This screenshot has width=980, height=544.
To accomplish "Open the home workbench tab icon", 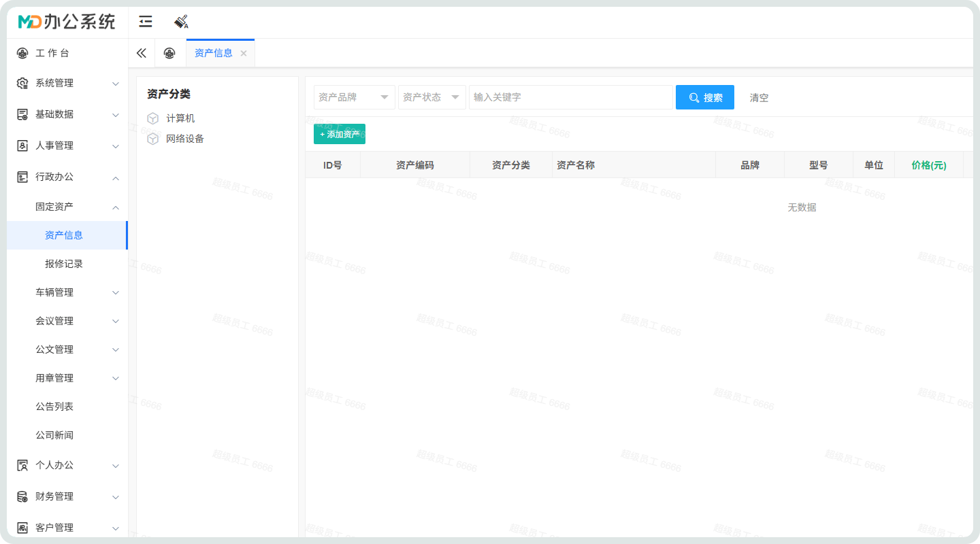I will [169, 53].
